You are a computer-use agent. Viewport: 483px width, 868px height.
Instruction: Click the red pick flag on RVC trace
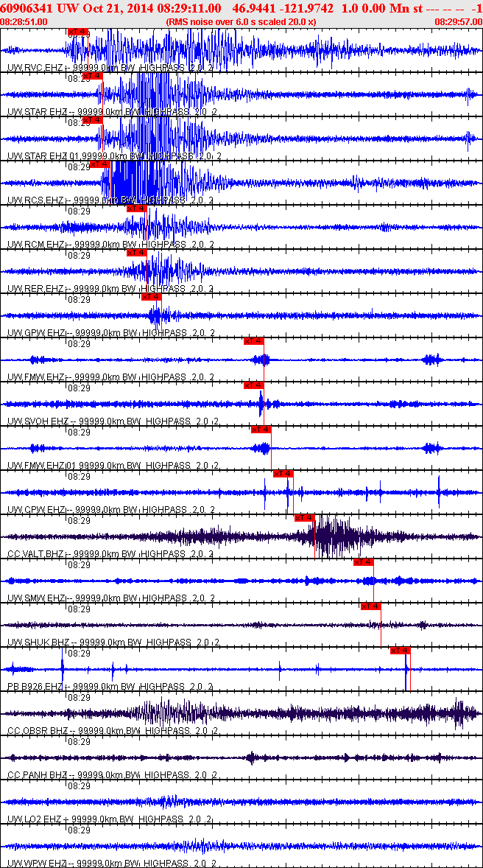(77, 32)
